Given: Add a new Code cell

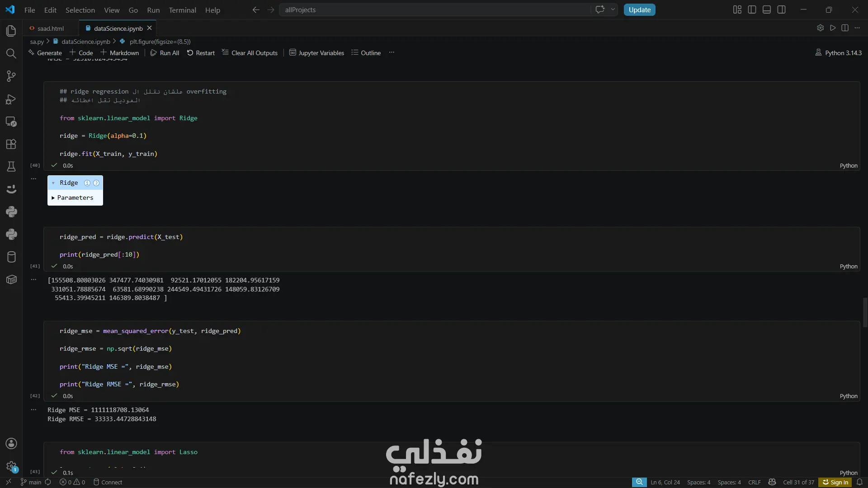Looking at the screenshot, I should [81, 53].
